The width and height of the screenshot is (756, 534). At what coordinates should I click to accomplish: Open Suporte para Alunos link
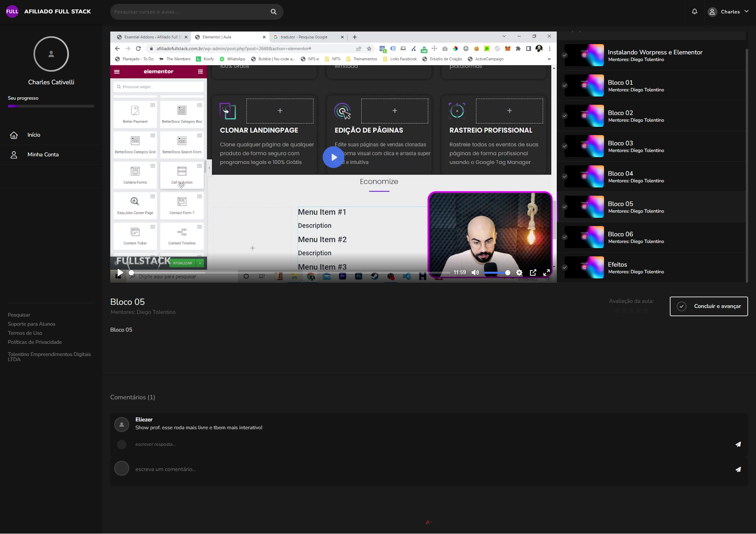pos(31,324)
